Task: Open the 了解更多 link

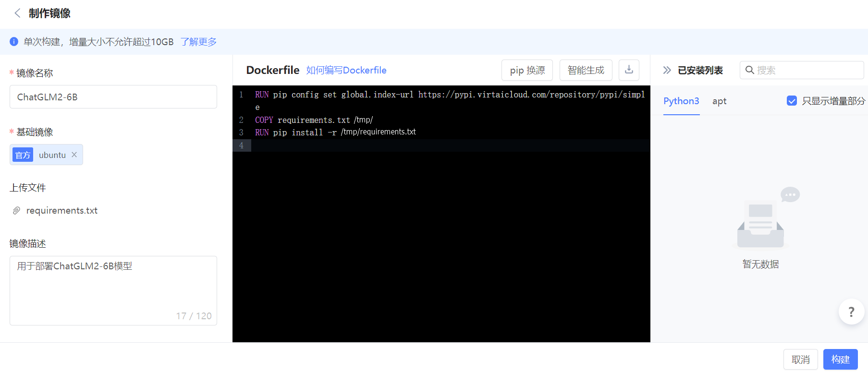Action: 198,42
